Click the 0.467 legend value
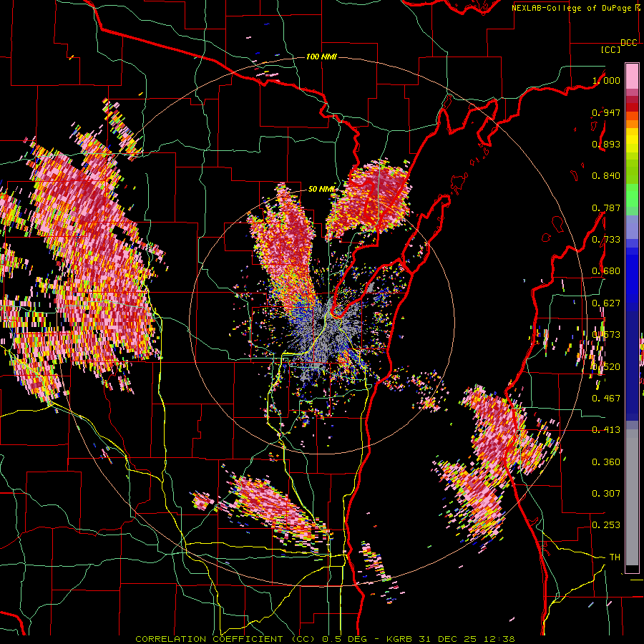Viewport: 644px width, 644px height. 606,399
